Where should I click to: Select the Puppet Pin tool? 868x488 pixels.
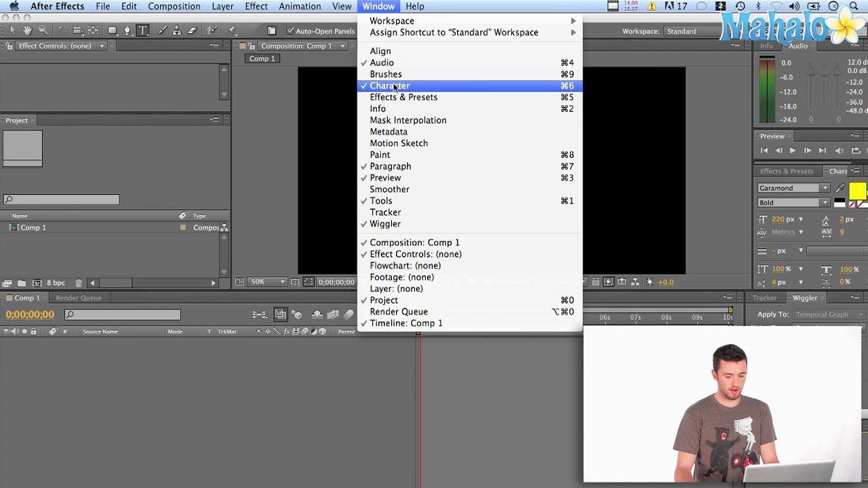click(232, 30)
